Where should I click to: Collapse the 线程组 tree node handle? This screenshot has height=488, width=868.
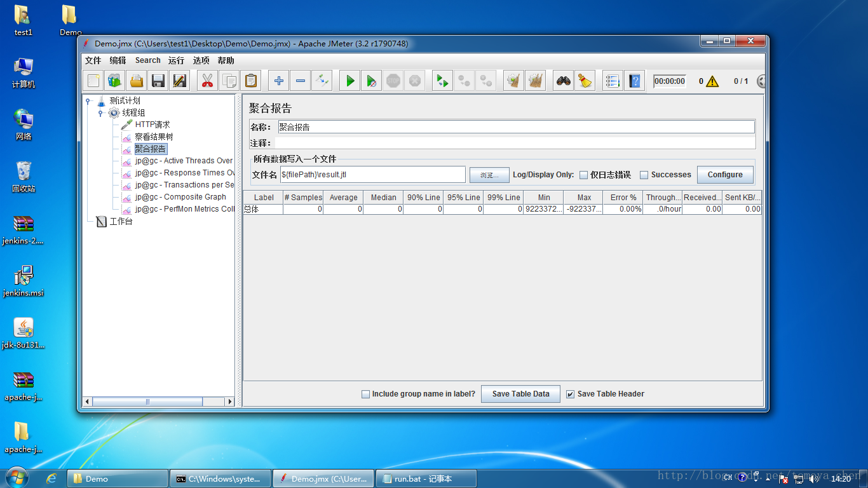pos(100,113)
